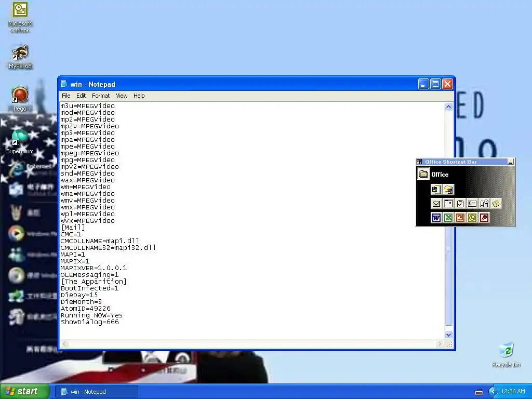Viewport: 532px width, 399px height.
Task: Open the Help menu in Notepad
Action: point(139,96)
